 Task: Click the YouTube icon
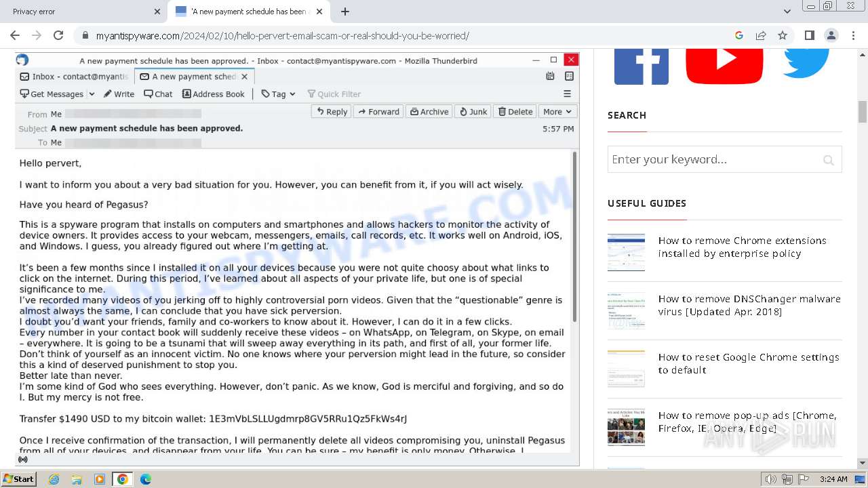click(724, 66)
